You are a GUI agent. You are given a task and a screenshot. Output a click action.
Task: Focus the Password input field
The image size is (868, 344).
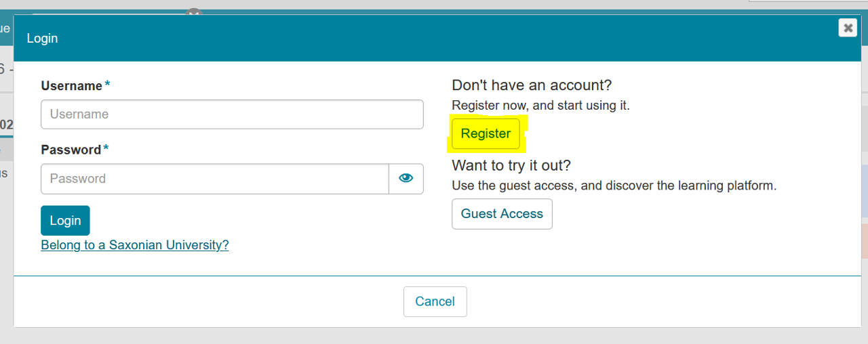point(214,179)
